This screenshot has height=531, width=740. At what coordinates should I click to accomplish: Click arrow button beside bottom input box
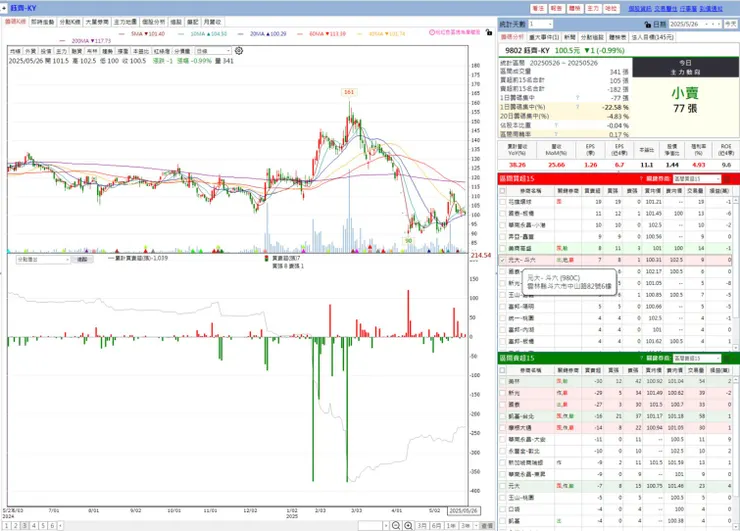point(386,525)
